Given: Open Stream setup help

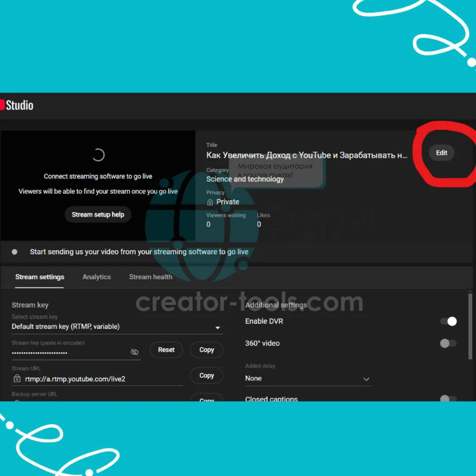Looking at the screenshot, I should (x=98, y=215).
